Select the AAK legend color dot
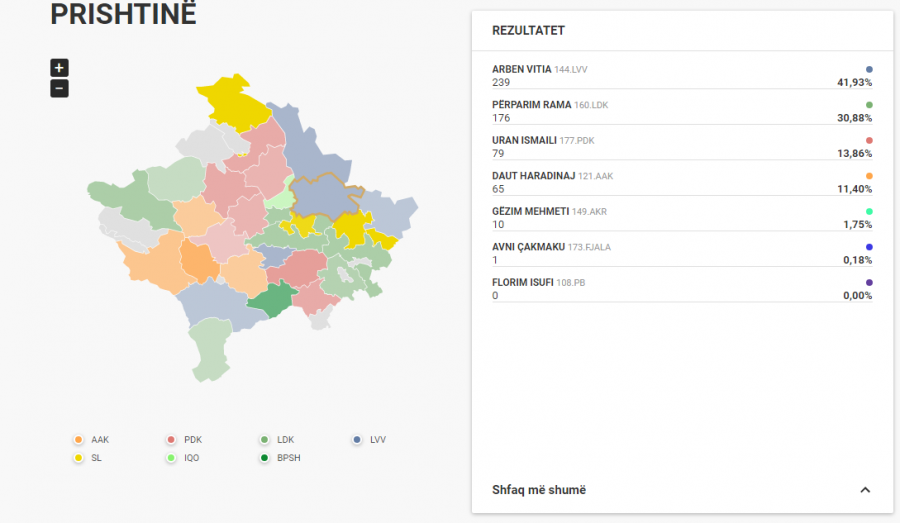 [x=79, y=440]
